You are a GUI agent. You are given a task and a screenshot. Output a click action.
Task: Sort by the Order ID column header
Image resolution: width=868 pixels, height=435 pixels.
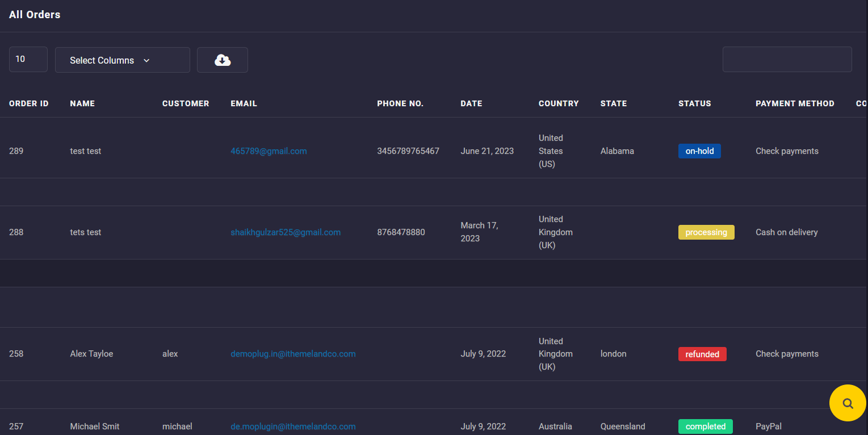tap(29, 103)
